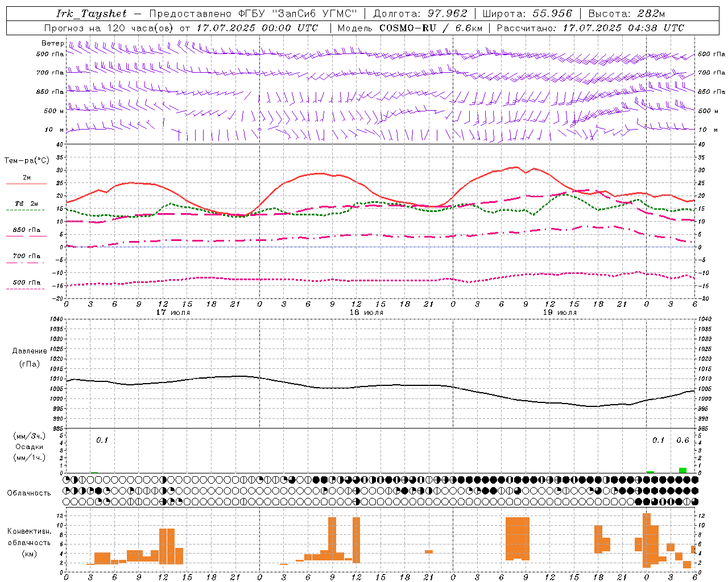Click the Облачность cloudiness row label

29,493
